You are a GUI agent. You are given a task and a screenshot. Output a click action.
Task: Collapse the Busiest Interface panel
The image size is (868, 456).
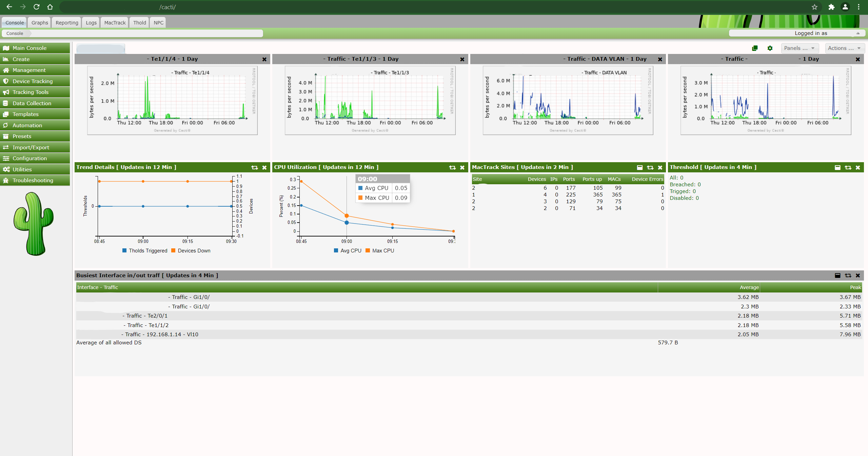point(837,275)
